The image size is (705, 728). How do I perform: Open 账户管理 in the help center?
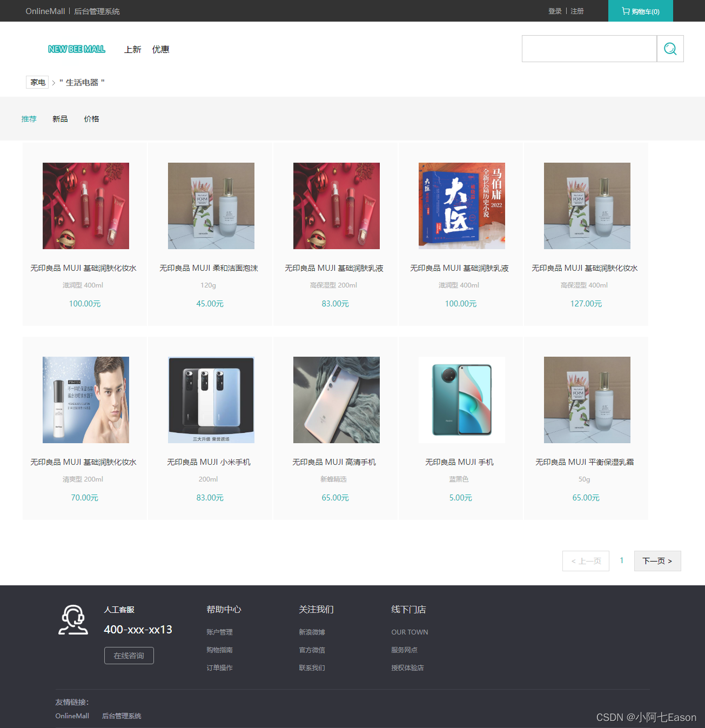pyautogui.click(x=220, y=632)
